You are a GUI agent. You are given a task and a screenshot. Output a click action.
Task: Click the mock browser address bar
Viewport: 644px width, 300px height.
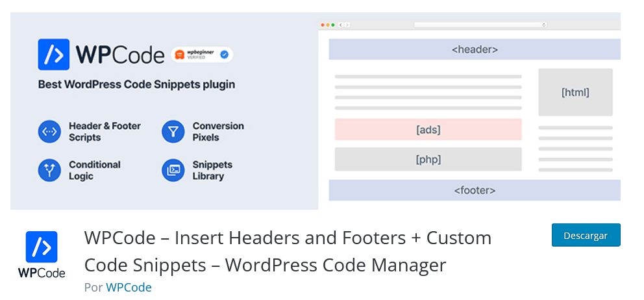(480, 25)
